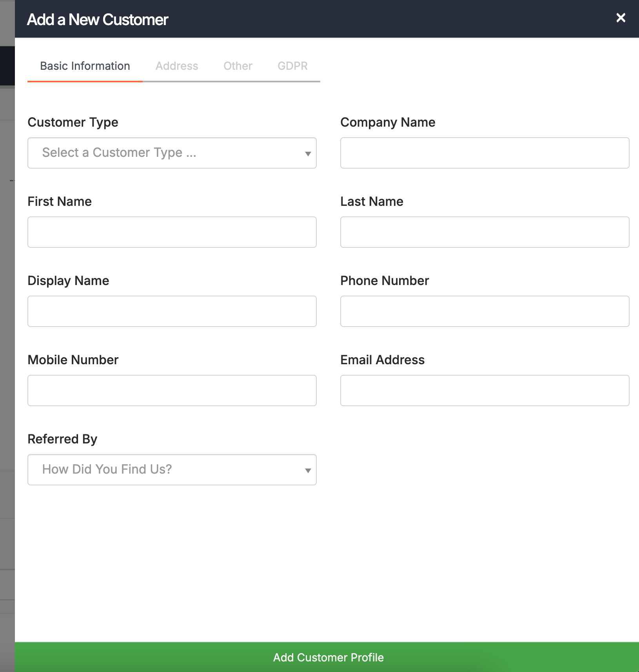639x672 pixels.
Task: Click the Mobile Number input field
Action: pyautogui.click(x=172, y=390)
